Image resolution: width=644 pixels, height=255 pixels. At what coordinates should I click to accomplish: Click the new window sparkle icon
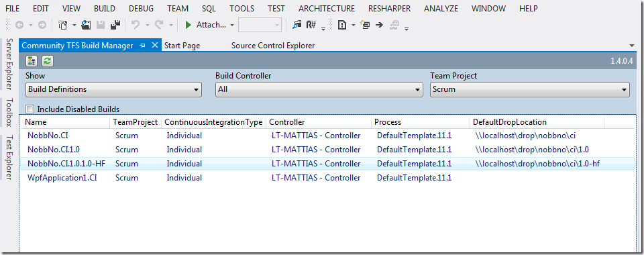[365, 25]
